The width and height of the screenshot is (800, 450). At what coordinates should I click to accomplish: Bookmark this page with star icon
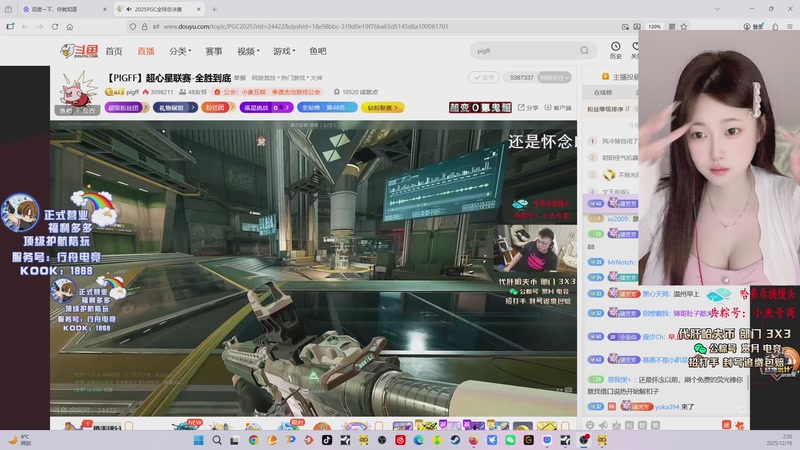click(x=684, y=27)
